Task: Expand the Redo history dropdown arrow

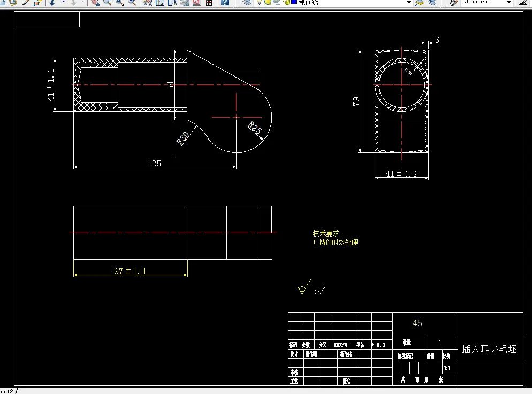Action: coord(82,2)
